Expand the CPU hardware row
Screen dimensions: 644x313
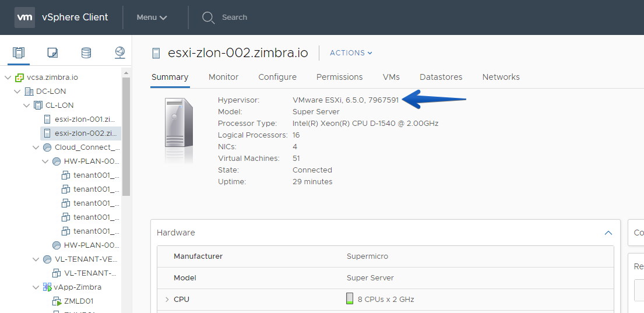pos(167,300)
